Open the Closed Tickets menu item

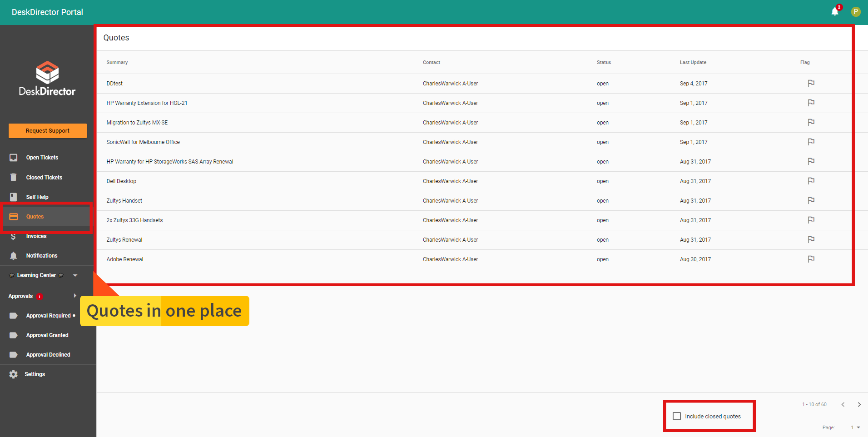click(48, 178)
